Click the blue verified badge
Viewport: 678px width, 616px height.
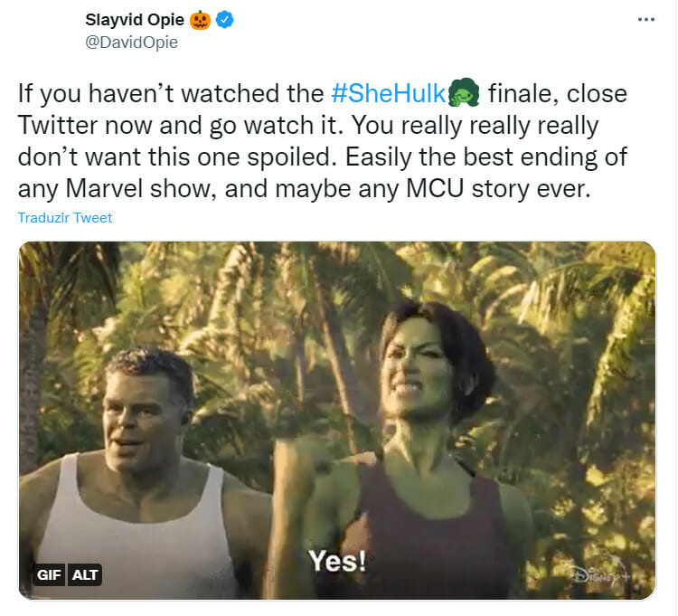225,20
